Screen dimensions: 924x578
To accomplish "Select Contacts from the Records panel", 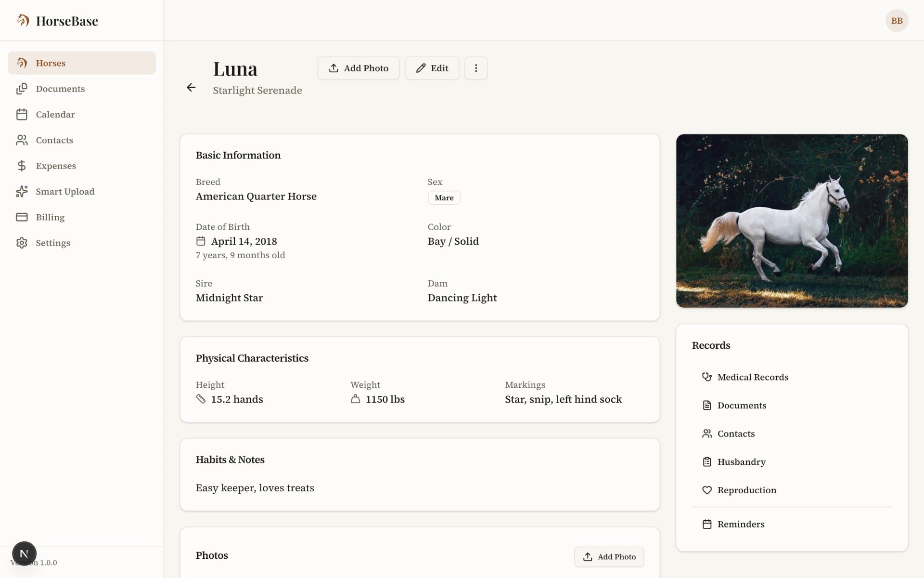I will pos(736,433).
